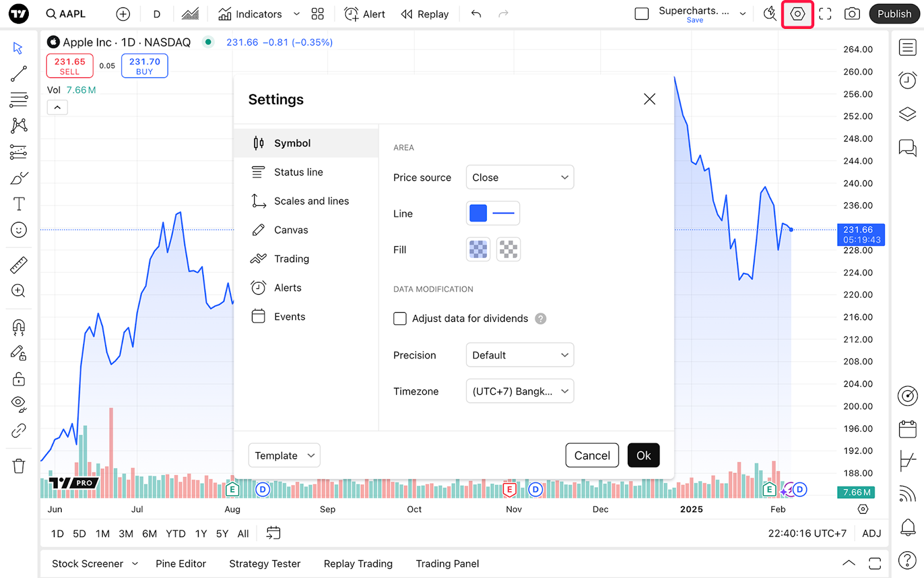Open chart settings hexagon icon in top bar
Viewport: 924px width, 578px height.
[x=798, y=14]
